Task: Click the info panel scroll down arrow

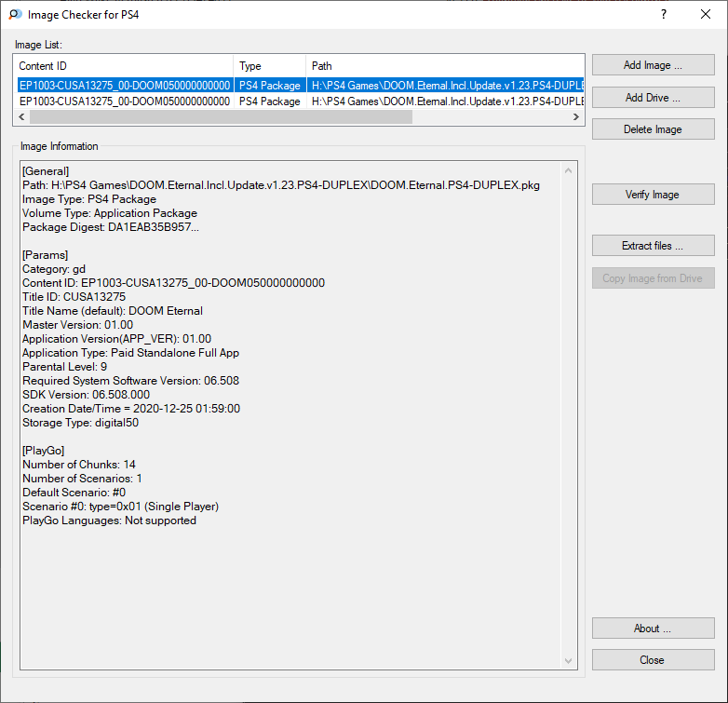Action: click(568, 660)
